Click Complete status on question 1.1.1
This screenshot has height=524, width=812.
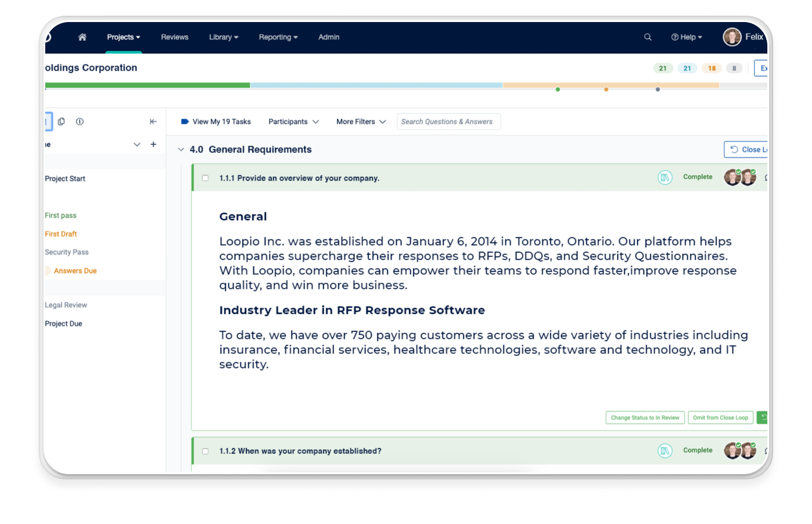(x=698, y=177)
